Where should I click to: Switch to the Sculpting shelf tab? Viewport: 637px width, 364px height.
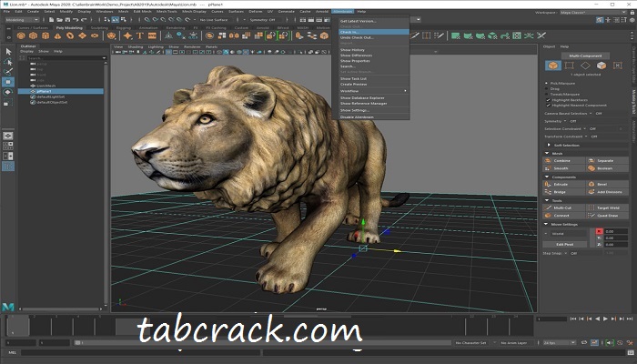(x=99, y=28)
